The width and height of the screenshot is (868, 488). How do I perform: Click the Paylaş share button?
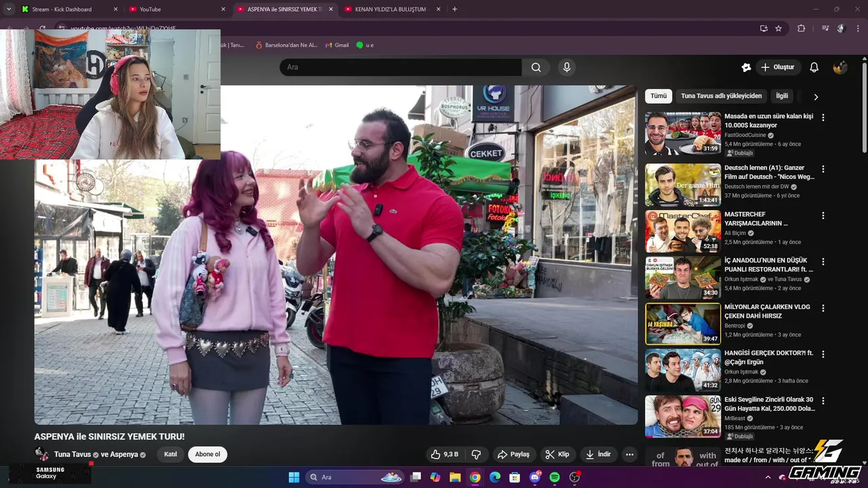[513, 454]
